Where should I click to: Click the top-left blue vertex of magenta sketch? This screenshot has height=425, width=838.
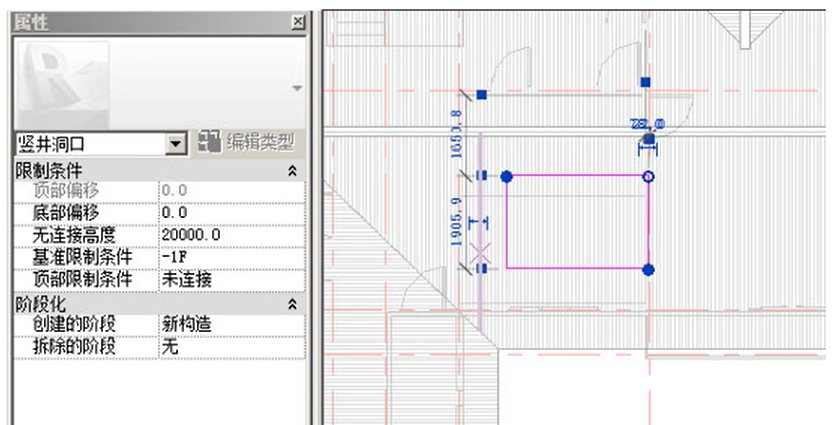click(x=507, y=176)
